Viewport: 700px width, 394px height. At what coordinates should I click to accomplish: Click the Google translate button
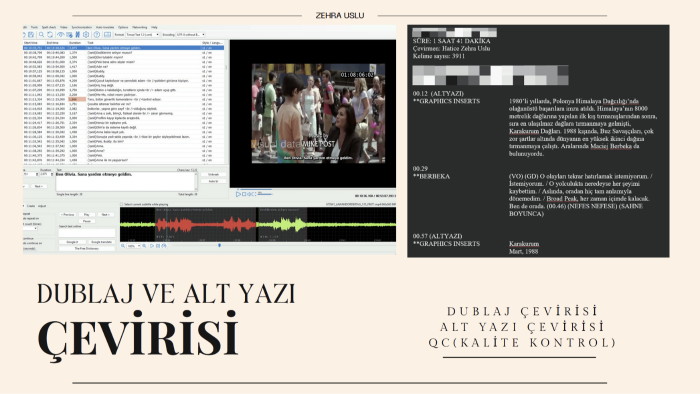click(102, 242)
